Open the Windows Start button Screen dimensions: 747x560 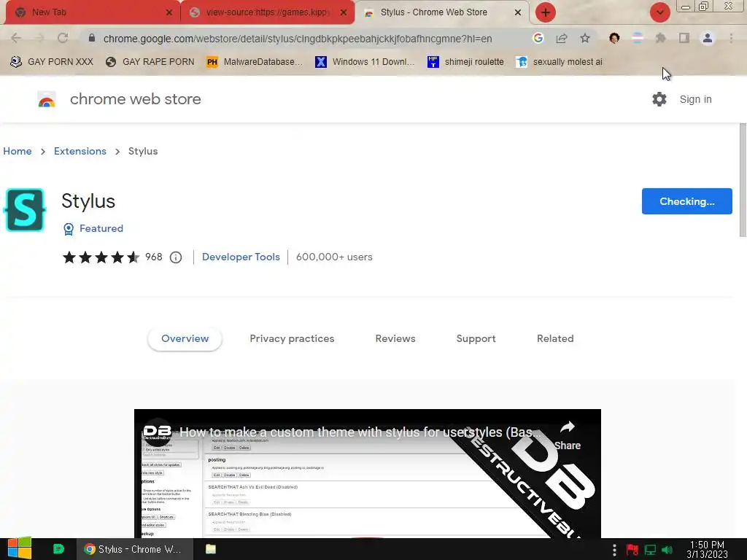tap(19, 548)
